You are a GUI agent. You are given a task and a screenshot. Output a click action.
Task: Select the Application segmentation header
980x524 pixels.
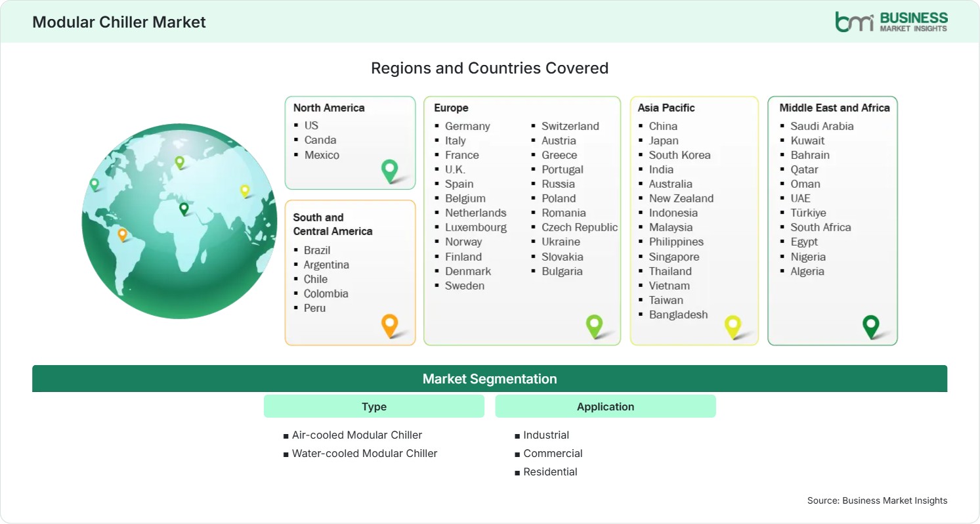click(x=605, y=406)
